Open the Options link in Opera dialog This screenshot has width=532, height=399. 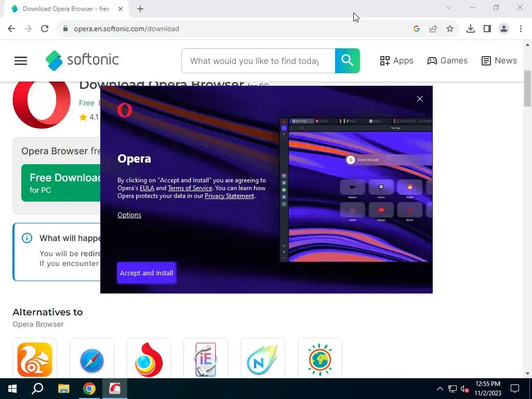click(x=129, y=215)
